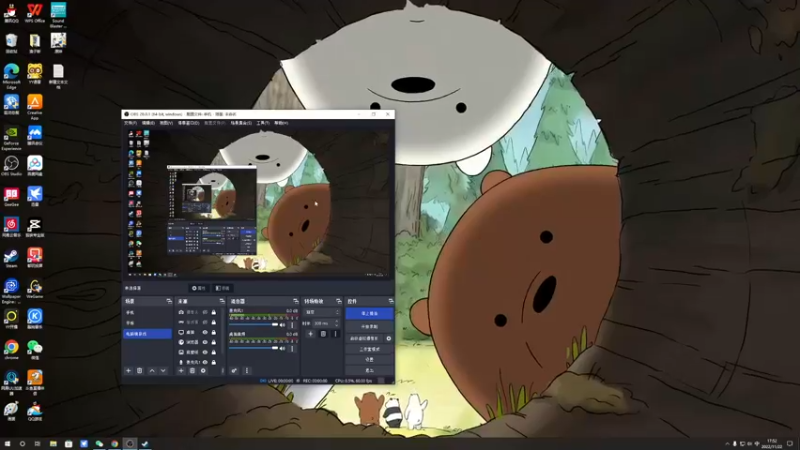
Task: Open the 视图(V) menu
Action: tap(166, 123)
